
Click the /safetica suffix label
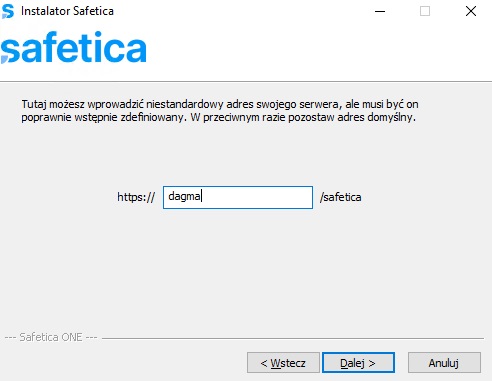point(340,197)
